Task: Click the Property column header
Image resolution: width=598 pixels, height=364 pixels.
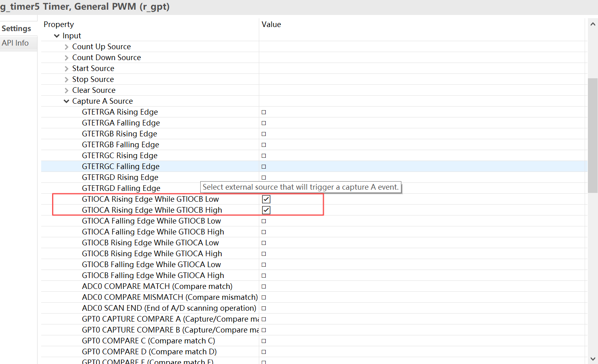Action: tap(59, 25)
